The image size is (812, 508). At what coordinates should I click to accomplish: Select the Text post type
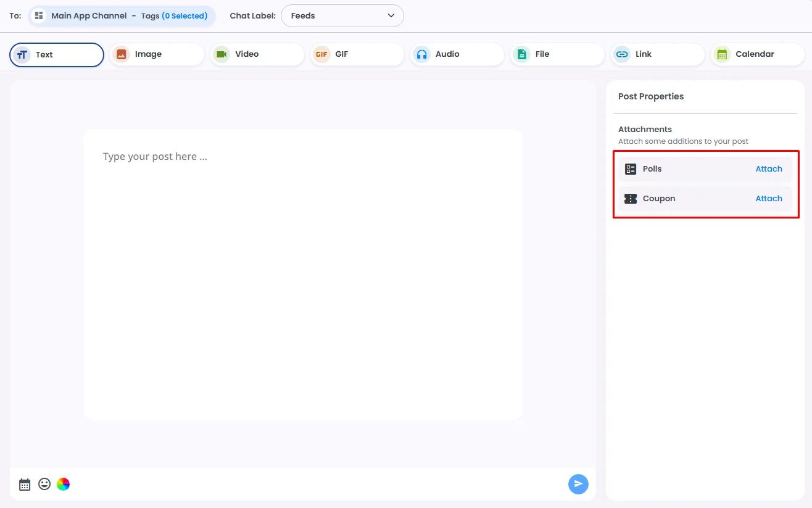click(x=57, y=54)
